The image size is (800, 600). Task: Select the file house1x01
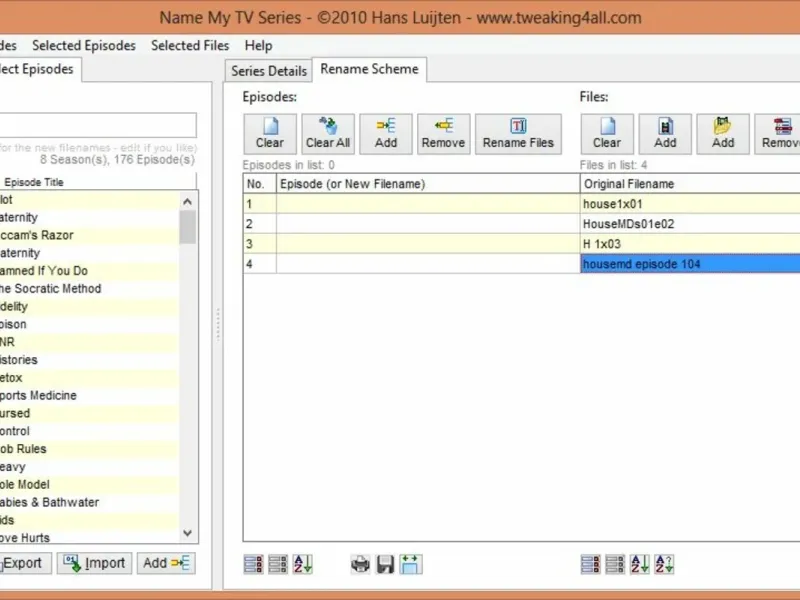pos(690,204)
